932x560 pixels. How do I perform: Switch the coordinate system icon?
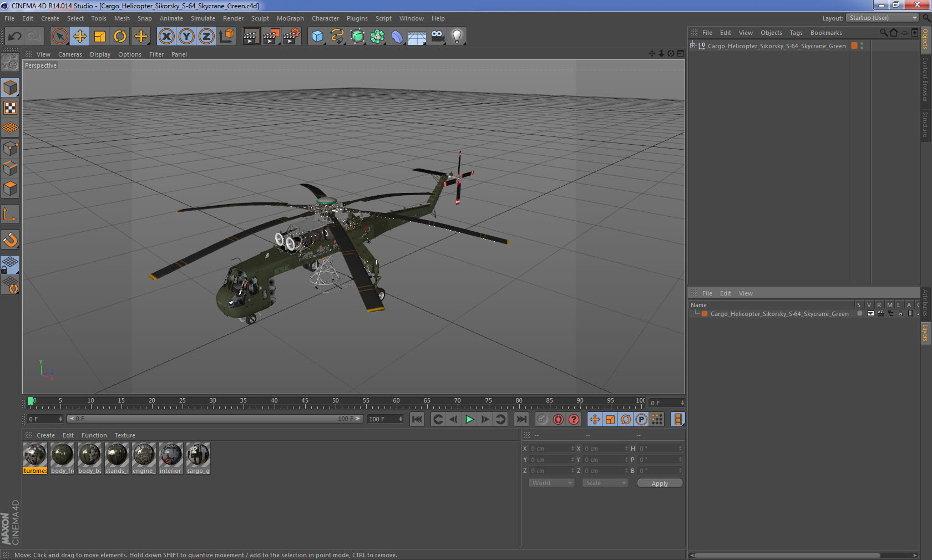click(226, 37)
